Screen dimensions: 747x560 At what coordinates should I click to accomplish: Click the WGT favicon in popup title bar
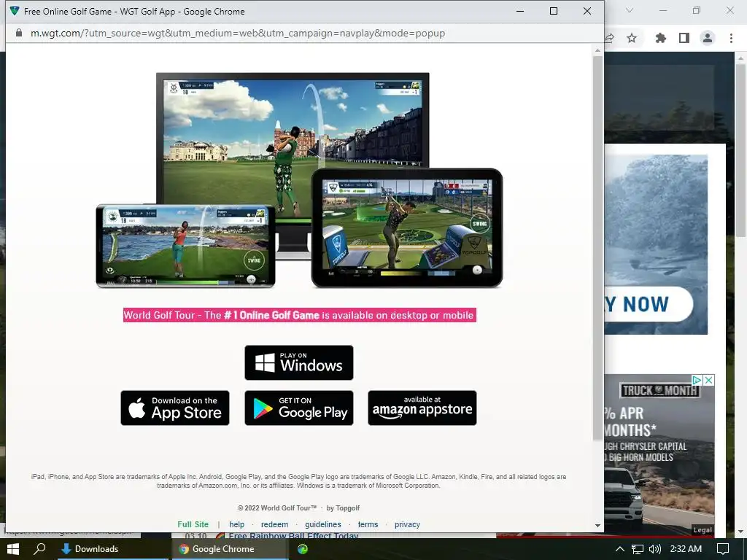tap(15, 11)
